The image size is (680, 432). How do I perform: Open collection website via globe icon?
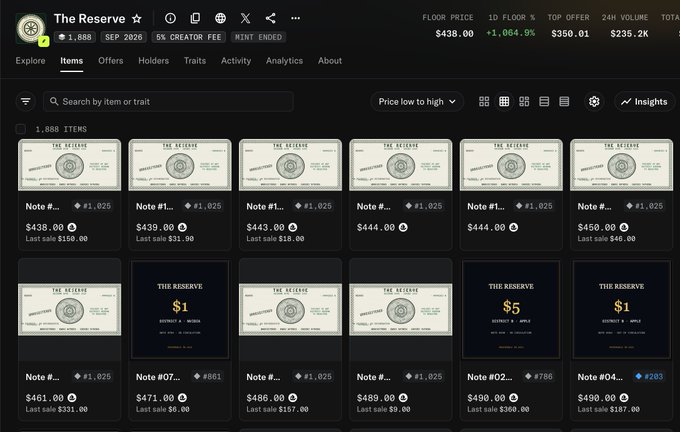point(220,18)
